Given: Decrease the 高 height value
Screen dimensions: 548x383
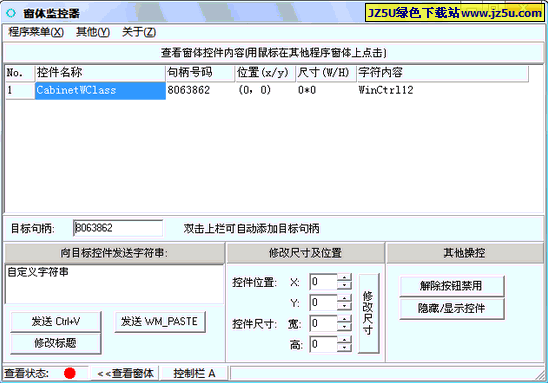Looking at the screenshot, I should (x=344, y=348).
